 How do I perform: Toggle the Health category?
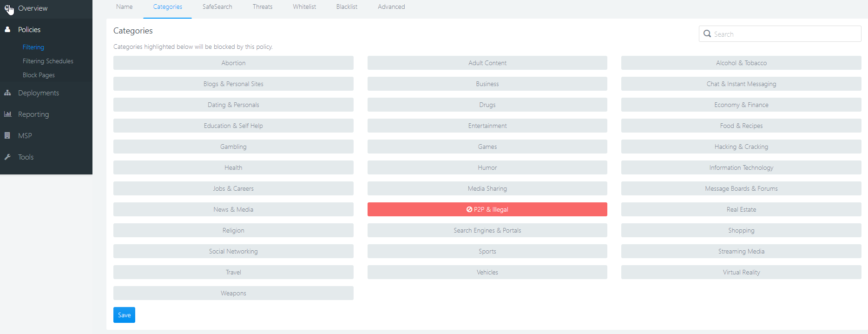[233, 167]
